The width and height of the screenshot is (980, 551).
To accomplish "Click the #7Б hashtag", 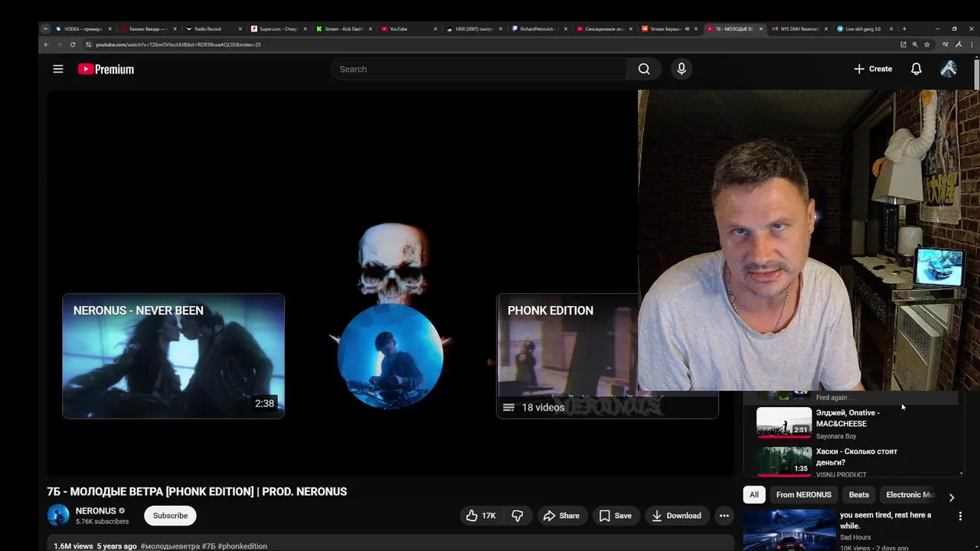I will [x=209, y=546].
